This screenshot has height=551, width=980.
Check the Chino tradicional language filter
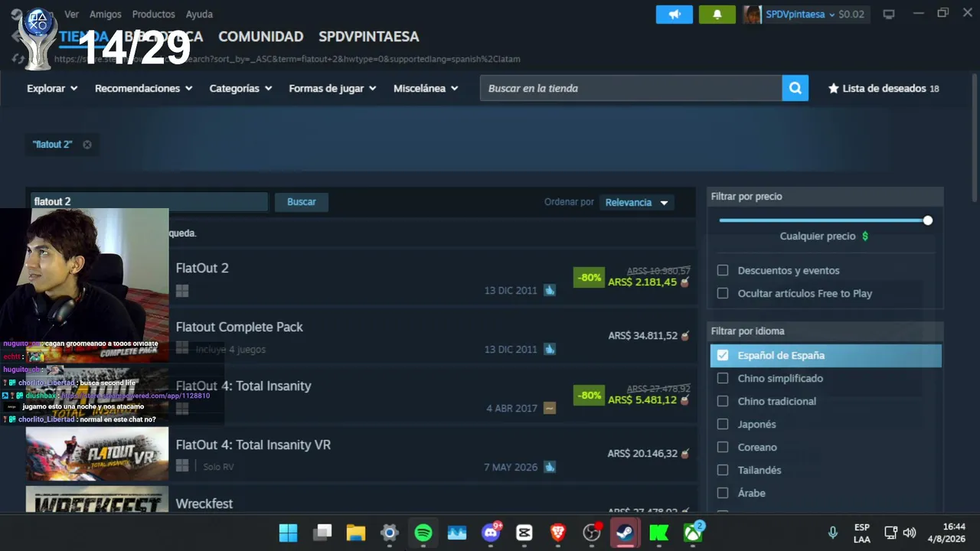point(723,401)
